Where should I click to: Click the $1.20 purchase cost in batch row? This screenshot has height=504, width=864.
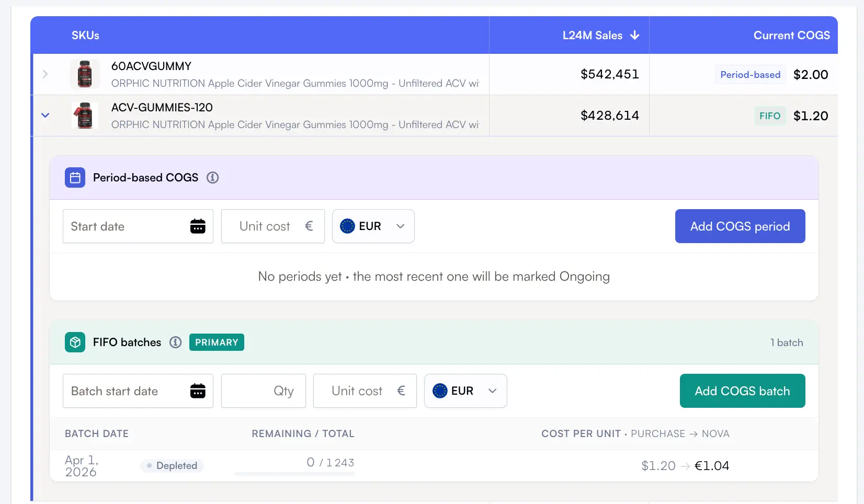658,466
